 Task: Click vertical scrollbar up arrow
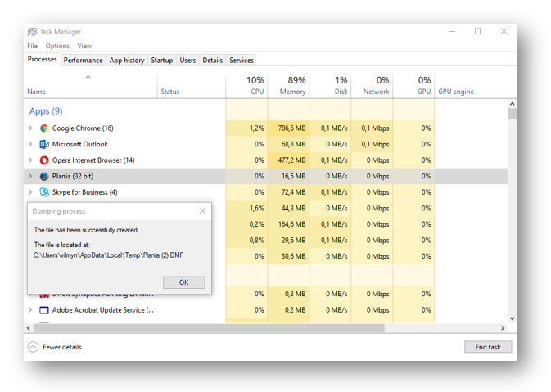coord(512,104)
